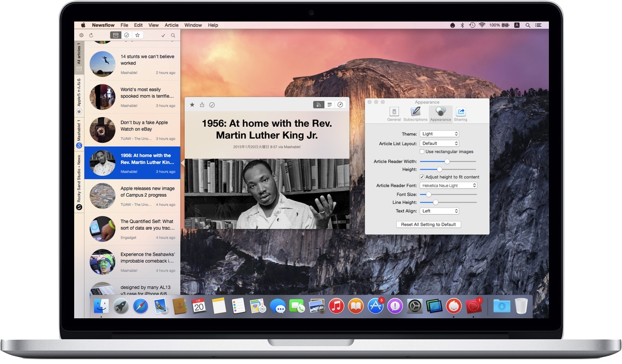Select the Mashable! sidebar feed
The image size is (622, 364).
(79, 134)
